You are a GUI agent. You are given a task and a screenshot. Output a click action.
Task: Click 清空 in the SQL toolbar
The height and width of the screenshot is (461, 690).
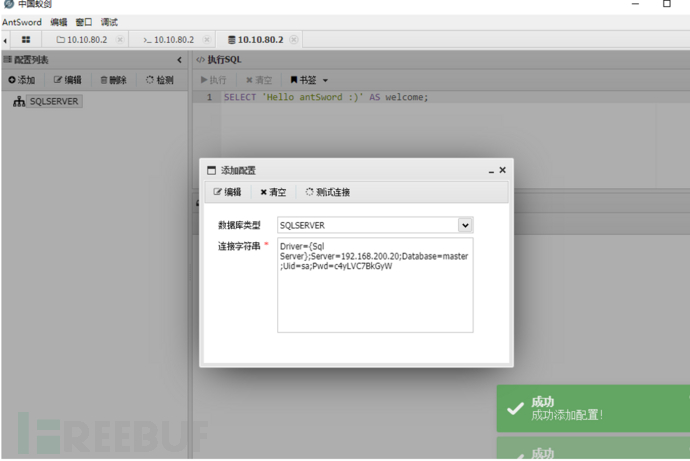[259, 80]
